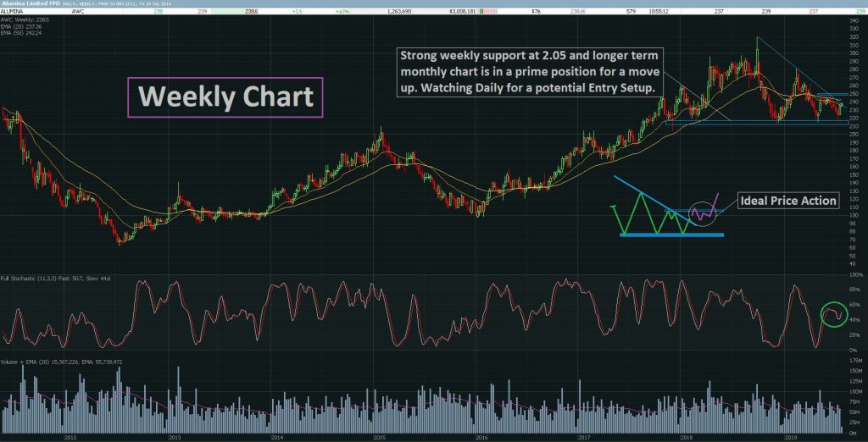Click the white ellipse in the price action sketch
Viewport: 868px width, 442px height.
click(703, 213)
